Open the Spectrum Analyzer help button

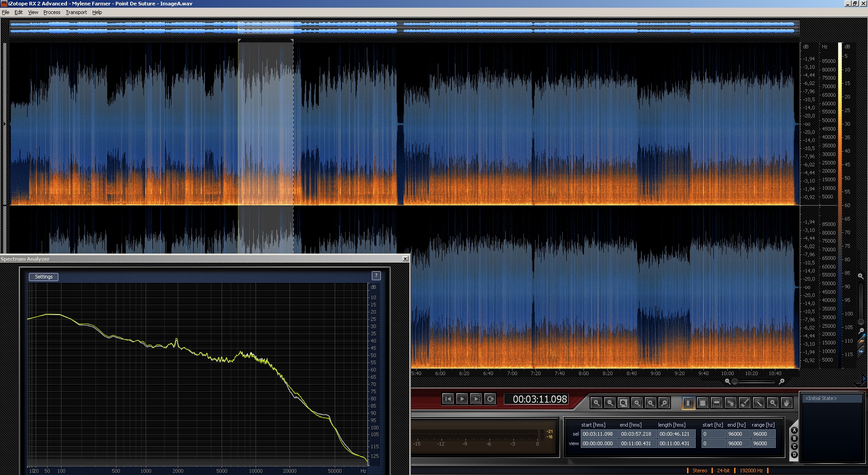(376, 276)
